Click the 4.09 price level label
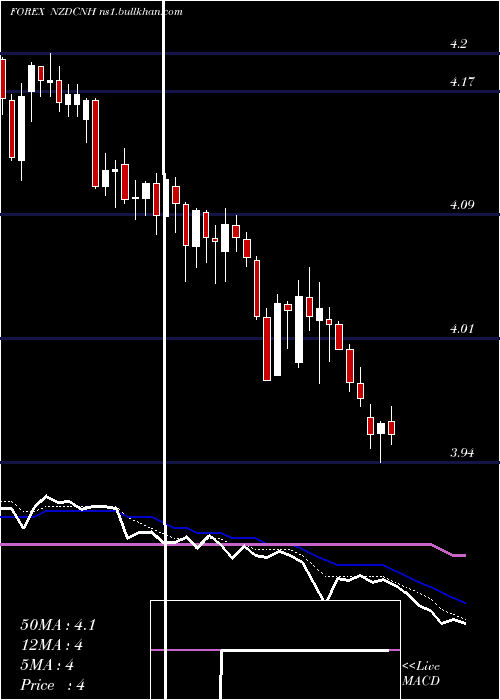Screen dimensions: 500x700 462,205
